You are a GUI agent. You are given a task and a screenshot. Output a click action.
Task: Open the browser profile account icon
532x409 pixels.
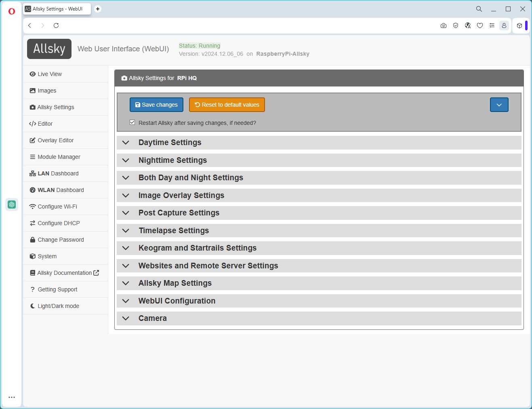tap(504, 25)
